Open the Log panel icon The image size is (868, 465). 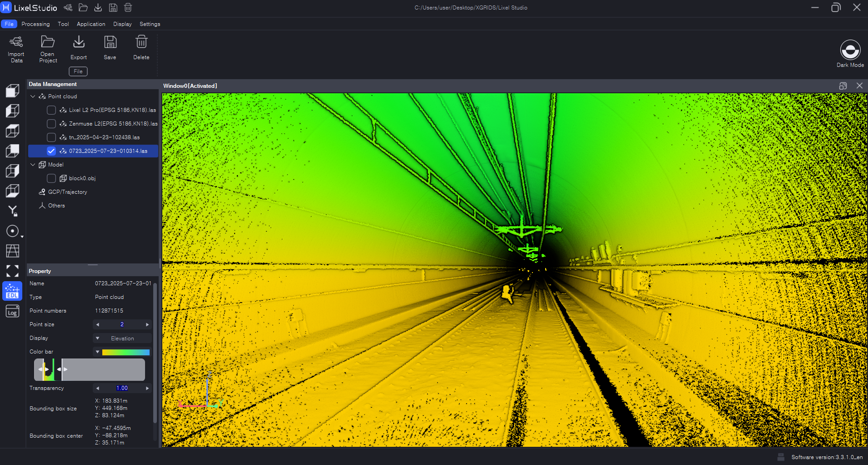click(x=12, y=312)
